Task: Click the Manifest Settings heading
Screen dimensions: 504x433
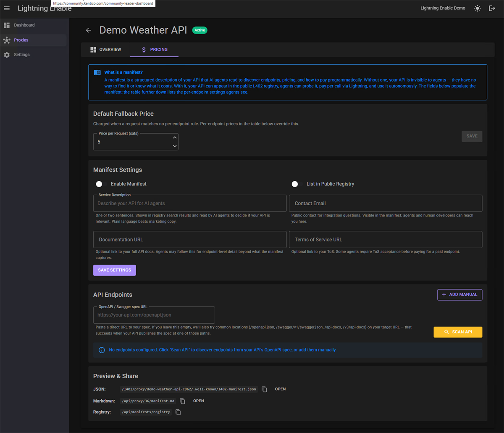Action: [x=118, y=170]
